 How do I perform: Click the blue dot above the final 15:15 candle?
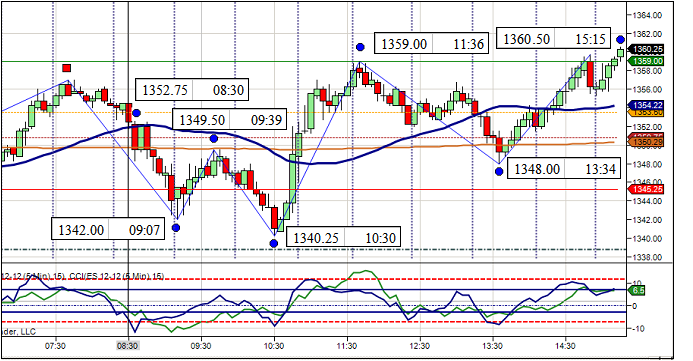[621, 40]
